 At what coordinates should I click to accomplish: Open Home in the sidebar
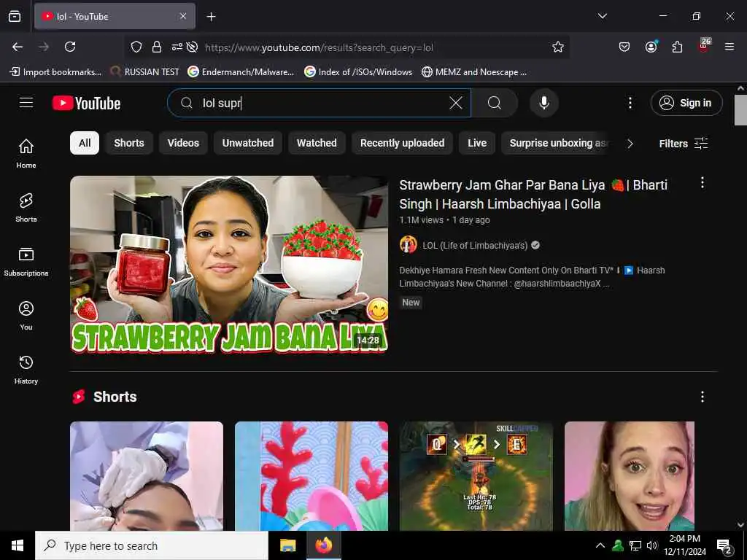(26, 153)
